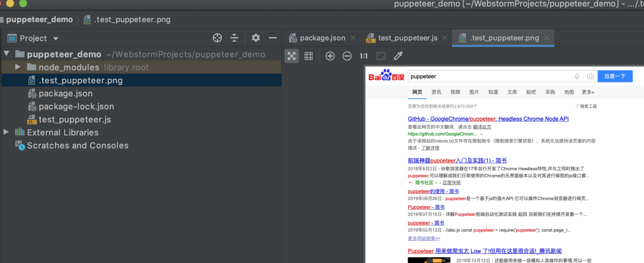Close the test_puppeteer.js tab
Image resolution: width=644 pixels, height=263 pixels.
[445, 38]
